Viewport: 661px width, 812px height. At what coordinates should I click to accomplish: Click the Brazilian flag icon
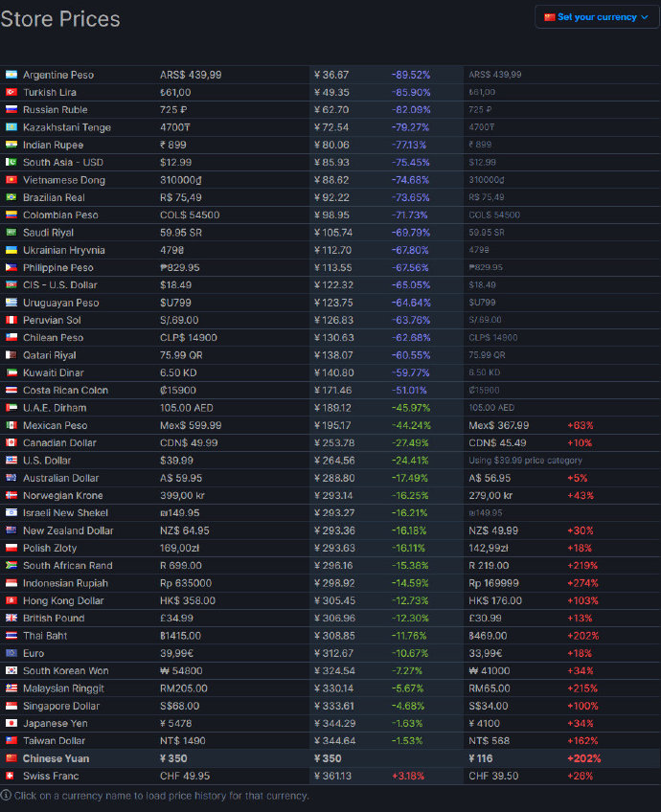pos(11,197)
